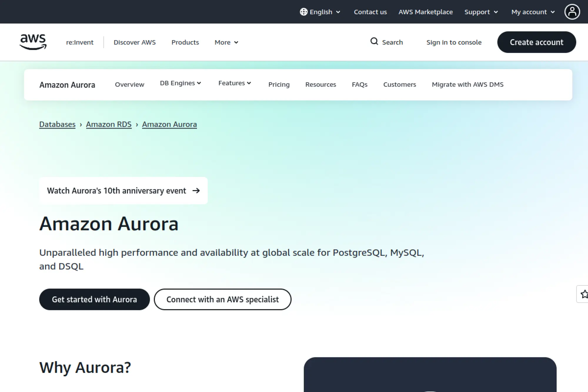Click Sign in to console link
The image size is (588, 392).
click(454, 42)
